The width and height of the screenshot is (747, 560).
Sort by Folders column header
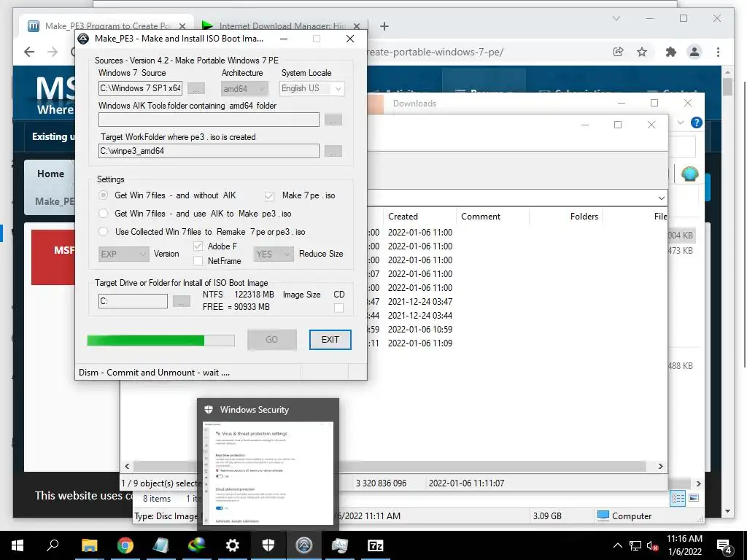pyautogui.click(x=565, y=216)
